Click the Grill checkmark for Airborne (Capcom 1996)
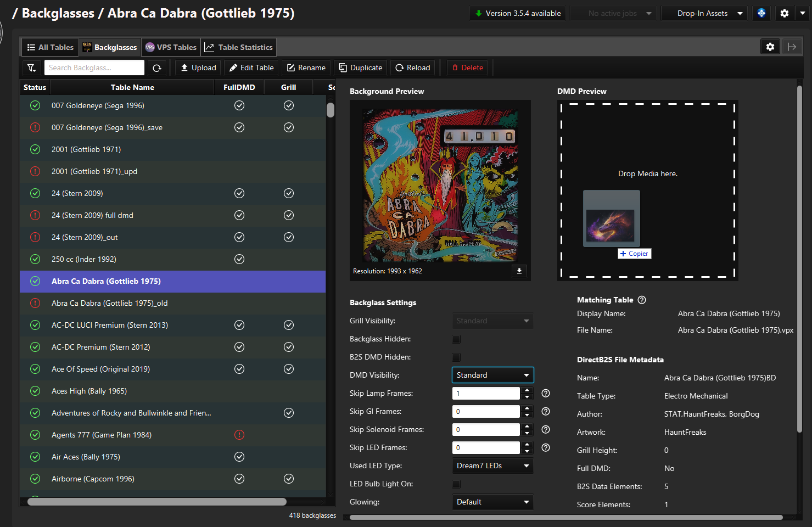This screenshot has height=527, width=812. (289, 479)
